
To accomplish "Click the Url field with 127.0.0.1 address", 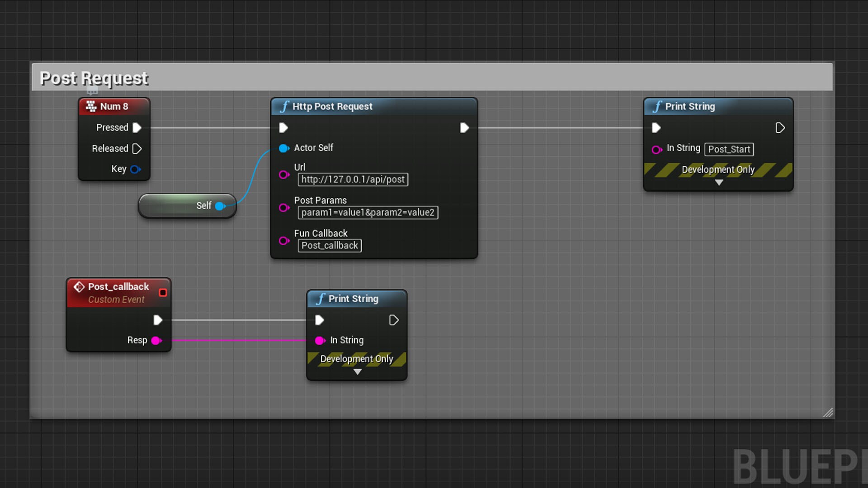I will click(353, 179).
